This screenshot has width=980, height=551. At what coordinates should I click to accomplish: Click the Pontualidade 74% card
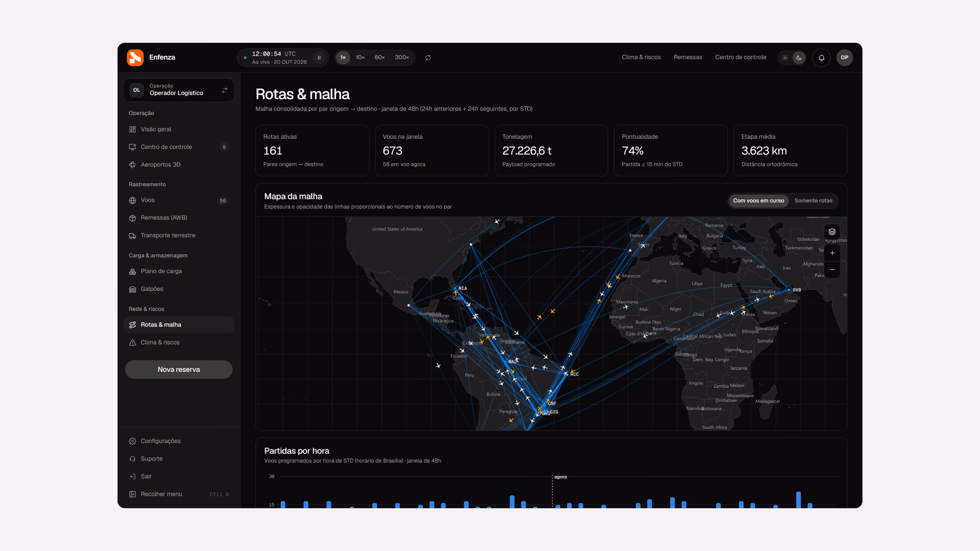(x=670, y=151)
